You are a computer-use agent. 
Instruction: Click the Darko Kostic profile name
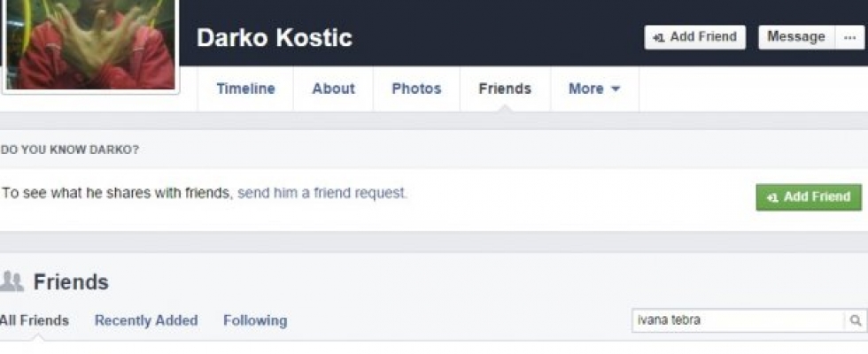point(274,38)
